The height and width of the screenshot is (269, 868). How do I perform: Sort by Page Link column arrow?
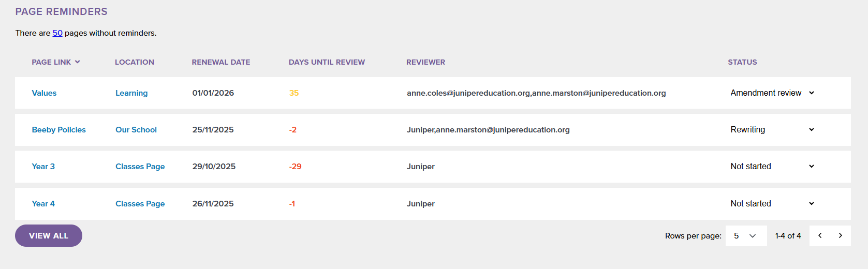click(x=77, y=62)
